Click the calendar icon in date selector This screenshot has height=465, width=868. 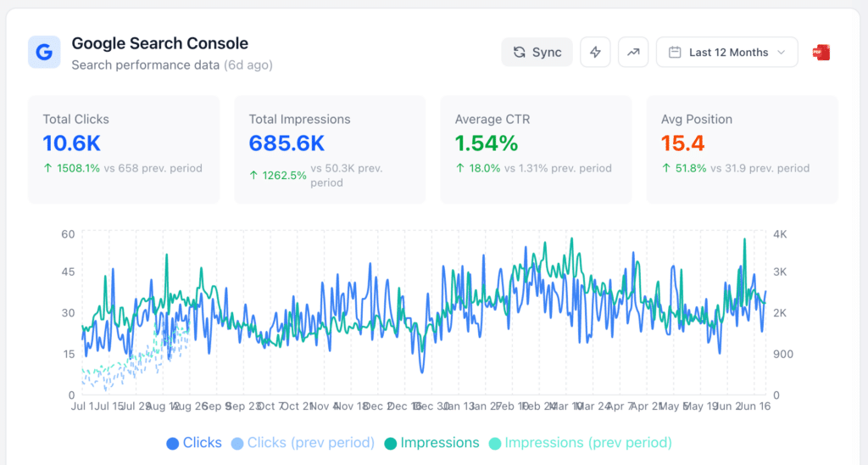tap(674, 52)
